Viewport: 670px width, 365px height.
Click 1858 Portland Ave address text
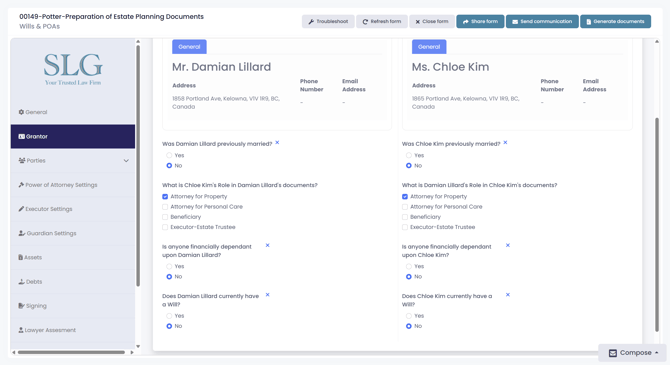[226, 103]
